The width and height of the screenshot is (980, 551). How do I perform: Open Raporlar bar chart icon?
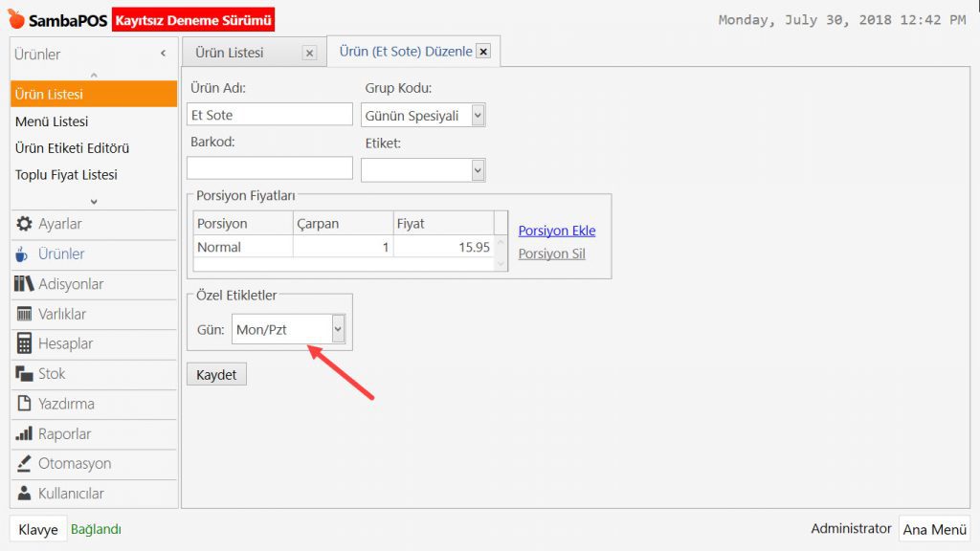click(25, 434)
